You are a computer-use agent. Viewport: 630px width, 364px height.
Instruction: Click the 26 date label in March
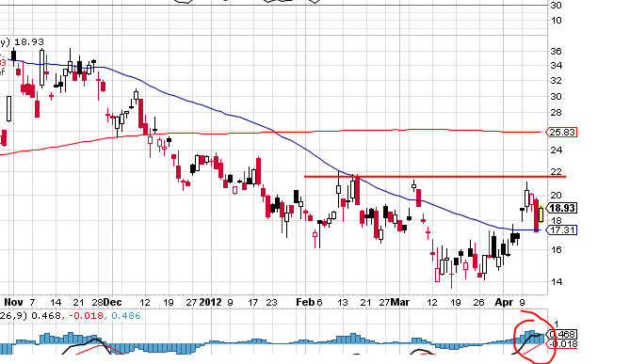pos(478,302)
